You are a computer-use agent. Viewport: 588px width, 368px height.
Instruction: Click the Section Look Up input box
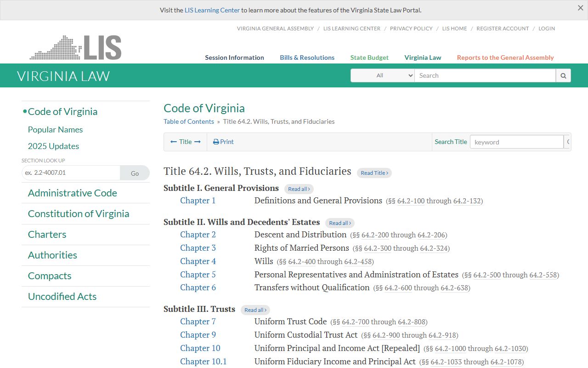click(71, 173)
